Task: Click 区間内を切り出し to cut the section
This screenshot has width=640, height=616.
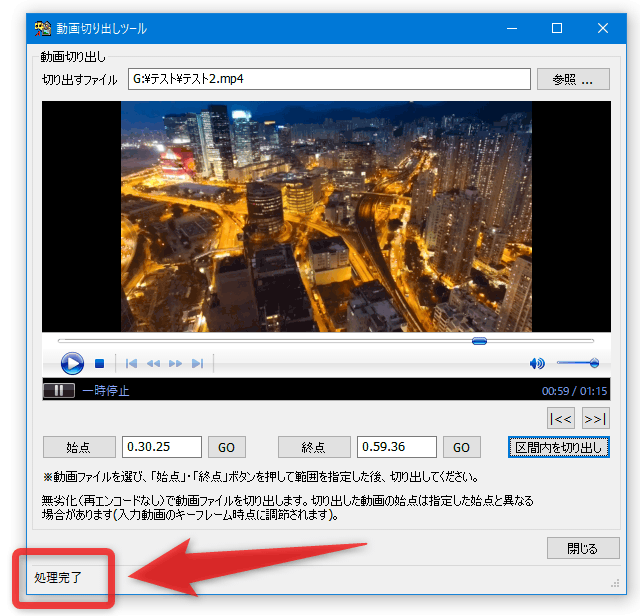Action: tap(559, 447)
